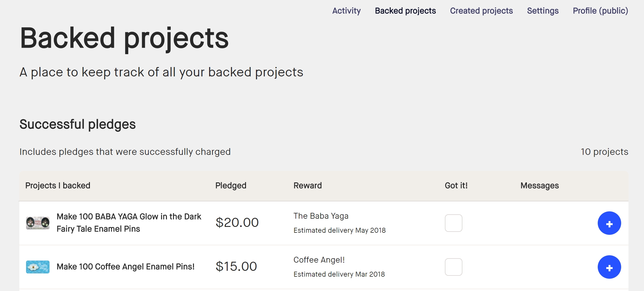Check Got it! for Baba Yaga pins
This screenshot has width=644, height=291.
coord(454,223)
